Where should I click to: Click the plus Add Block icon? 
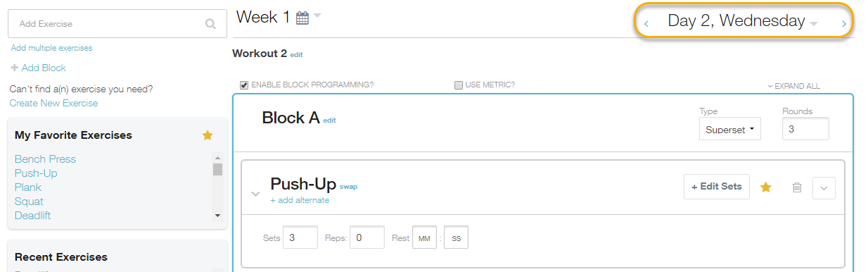tap(15, 68)
